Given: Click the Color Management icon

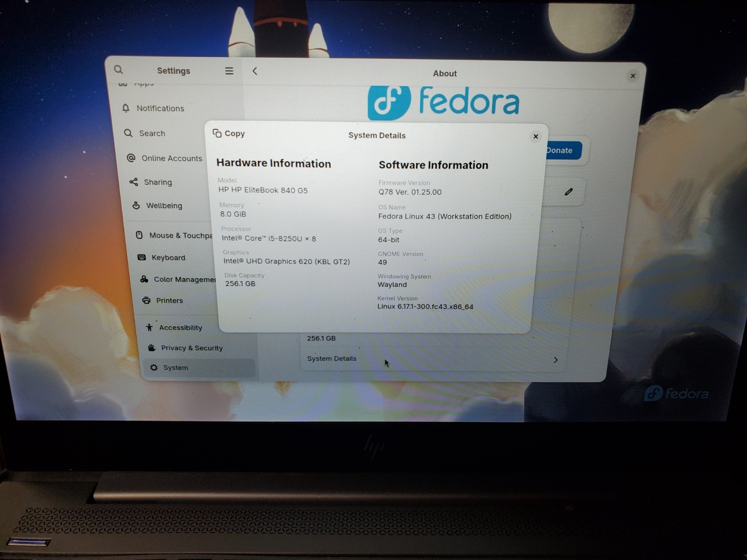Looking at the screenshot, I should [144, 279].
